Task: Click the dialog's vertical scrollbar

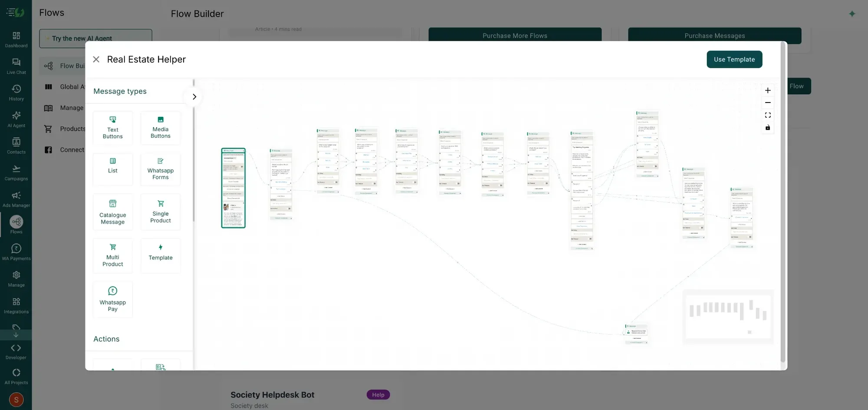Action: point(783,202)
